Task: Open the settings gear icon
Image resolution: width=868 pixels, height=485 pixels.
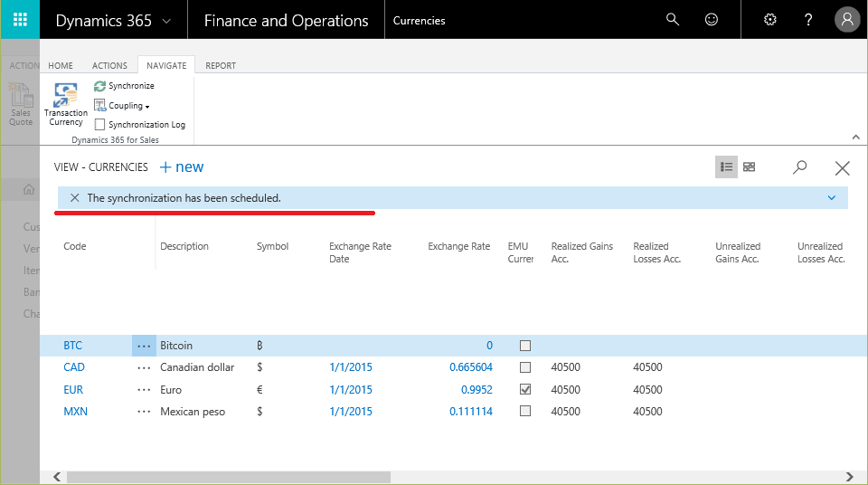Action: 770,20
